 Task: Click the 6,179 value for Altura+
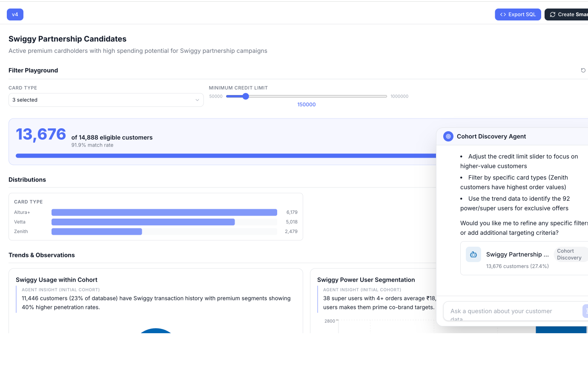point(292,212)
